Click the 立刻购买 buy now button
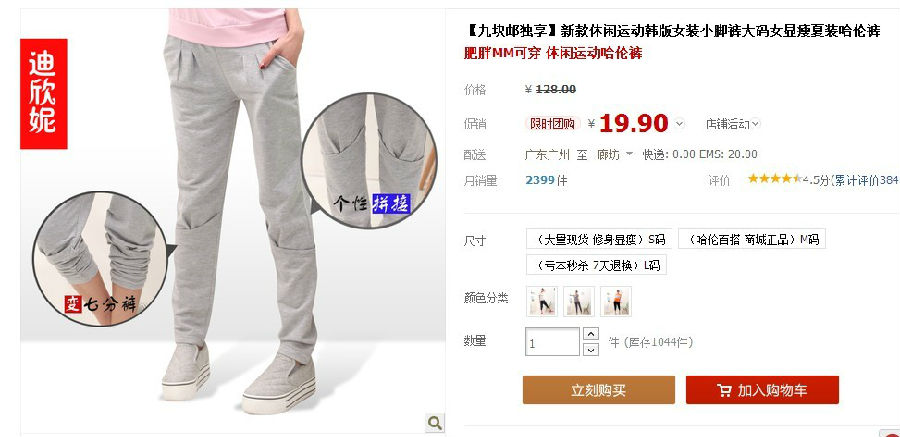The image size is (900, 437). (x=599, y=390)
